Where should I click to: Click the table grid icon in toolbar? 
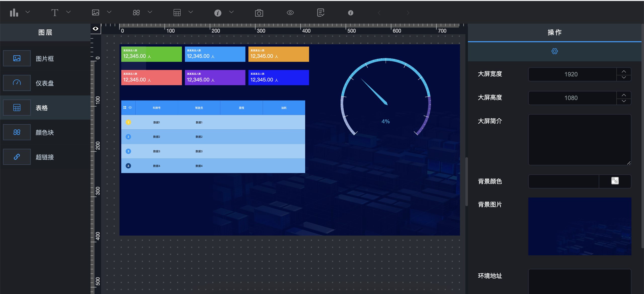coord(177,13)
